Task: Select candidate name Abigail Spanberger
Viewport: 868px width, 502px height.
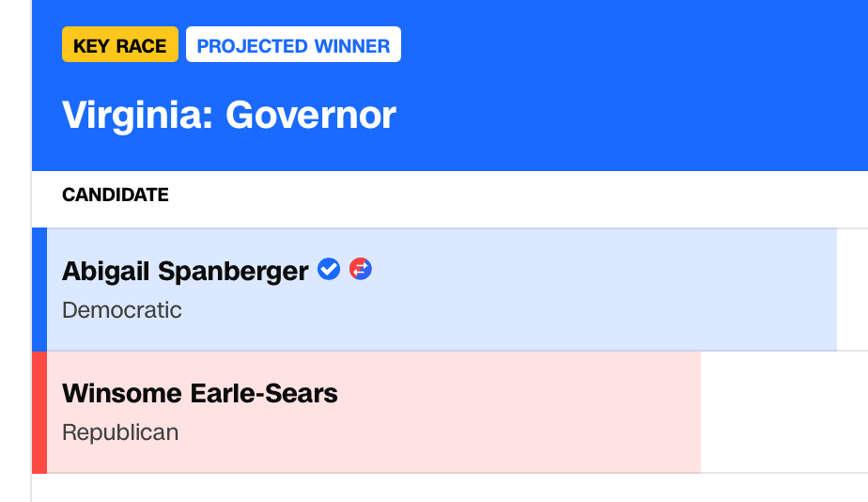Action: (185, 272)
